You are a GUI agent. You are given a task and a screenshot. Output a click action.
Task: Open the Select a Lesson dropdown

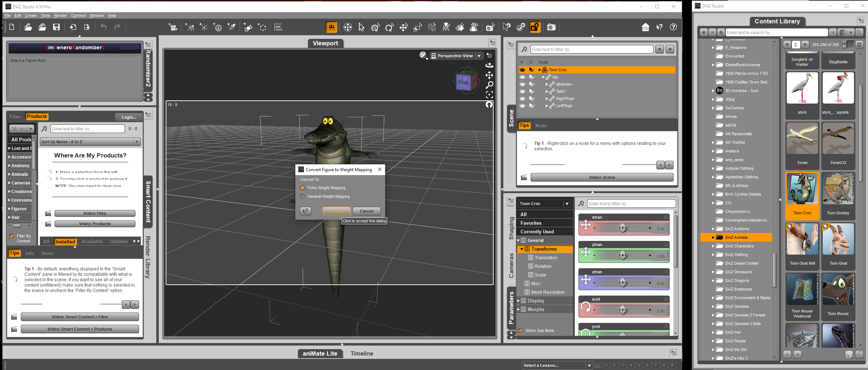tap(557, 365)
